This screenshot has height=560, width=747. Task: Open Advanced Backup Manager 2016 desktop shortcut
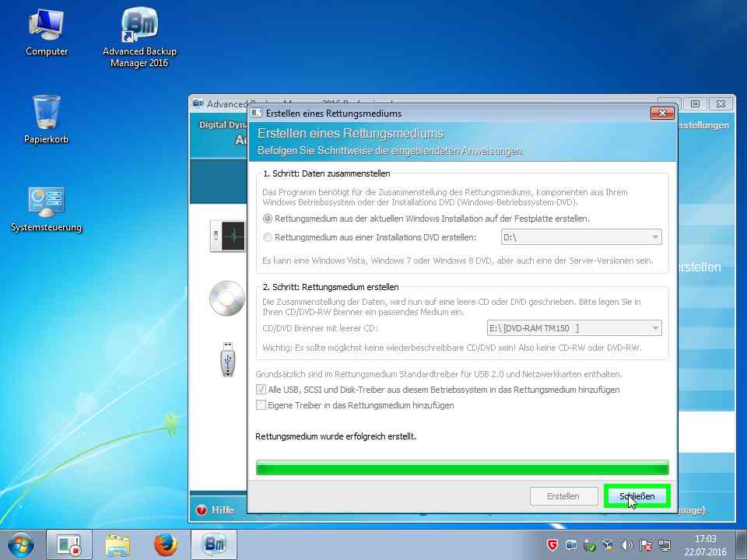(139, 37)
